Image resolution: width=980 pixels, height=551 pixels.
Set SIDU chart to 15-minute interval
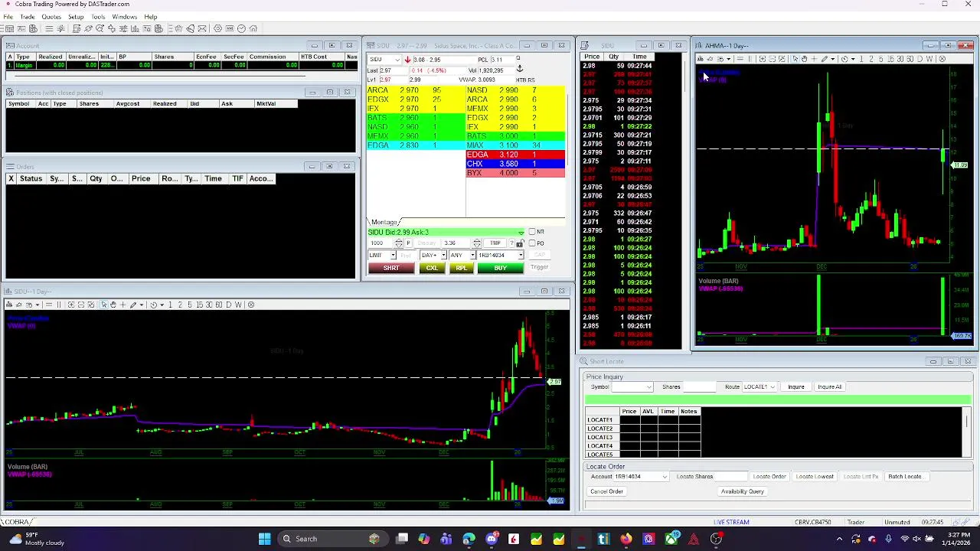(199, 305)
